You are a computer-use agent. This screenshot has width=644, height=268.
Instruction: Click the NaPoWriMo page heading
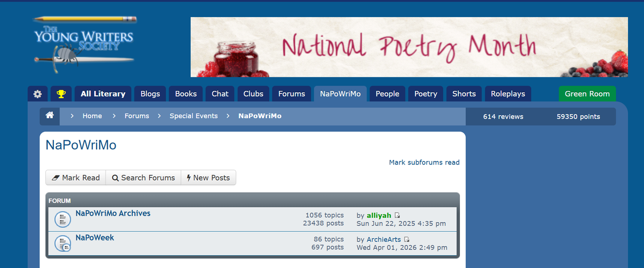(81, 145)
